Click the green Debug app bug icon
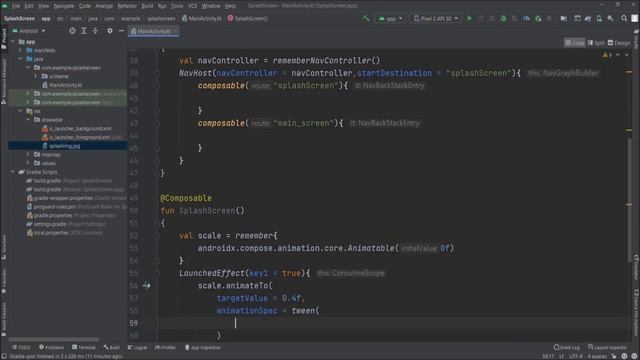640x360 pixels. [x=503, y=18]
